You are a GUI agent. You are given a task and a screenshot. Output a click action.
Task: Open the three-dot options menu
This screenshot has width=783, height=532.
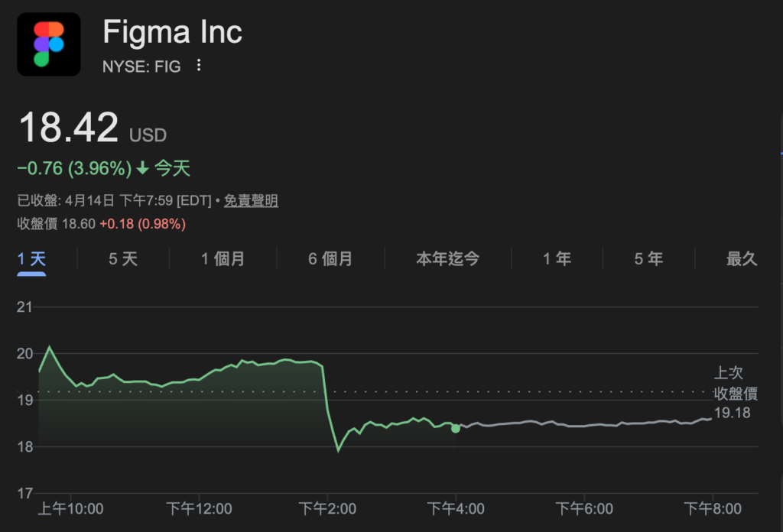(x=199, y=66)
